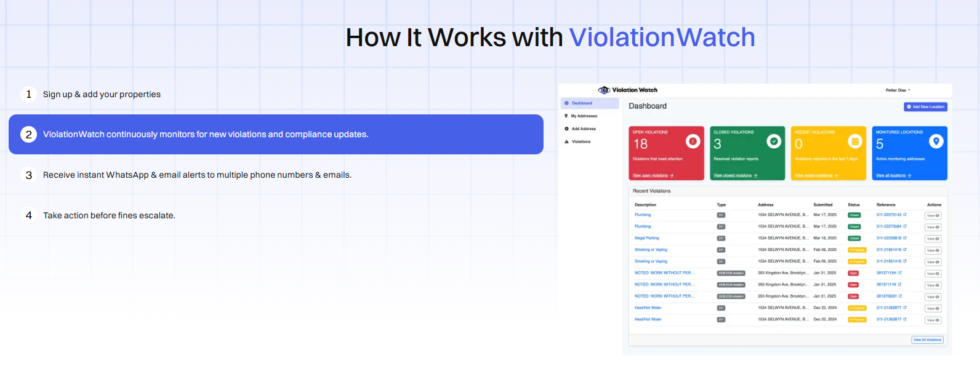Click View open violations link

653,175
